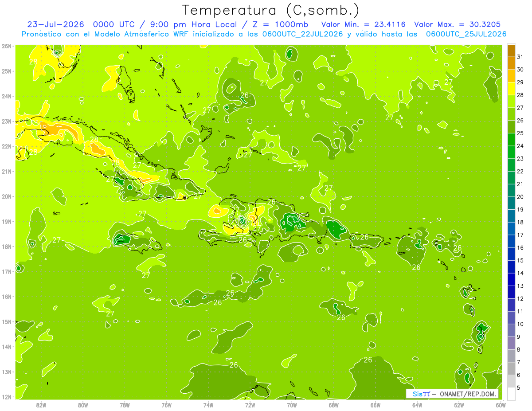Viewport: 532px width, 411px height.
Task: Pick the purple swatch between 9 and 10
Action: 511,330
